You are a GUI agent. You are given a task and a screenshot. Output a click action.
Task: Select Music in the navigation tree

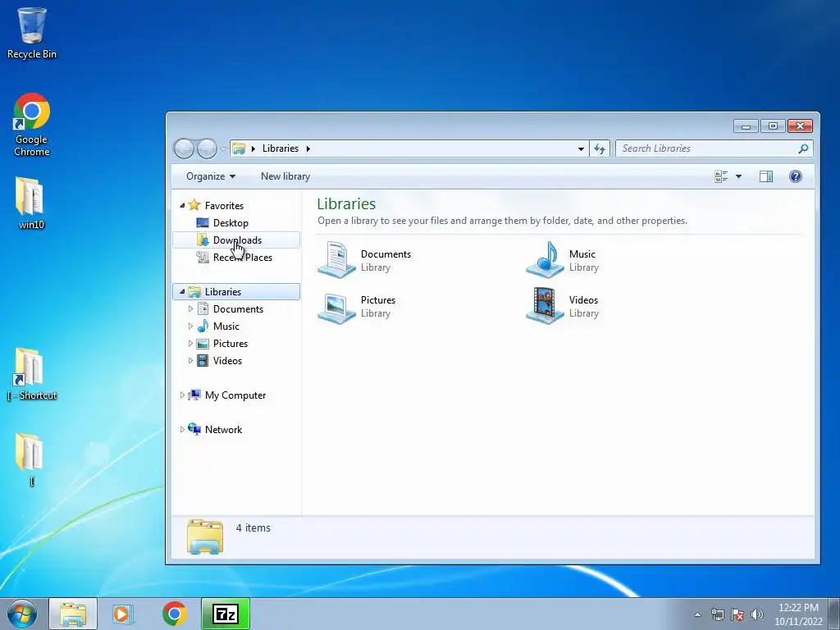pos(226,326)
